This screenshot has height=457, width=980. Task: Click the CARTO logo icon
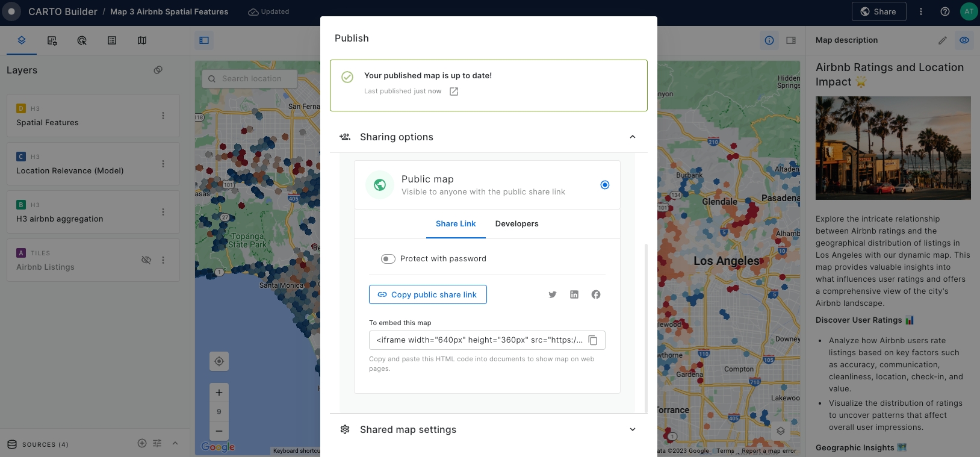11,11
